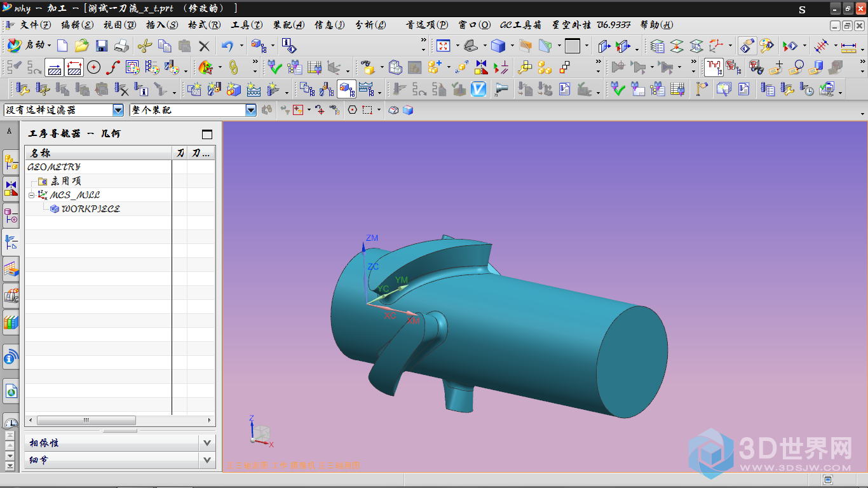Toggle the blue arrow cut pattern button
Viewport: 868px width, 488px height.
[x=55, y=67]
